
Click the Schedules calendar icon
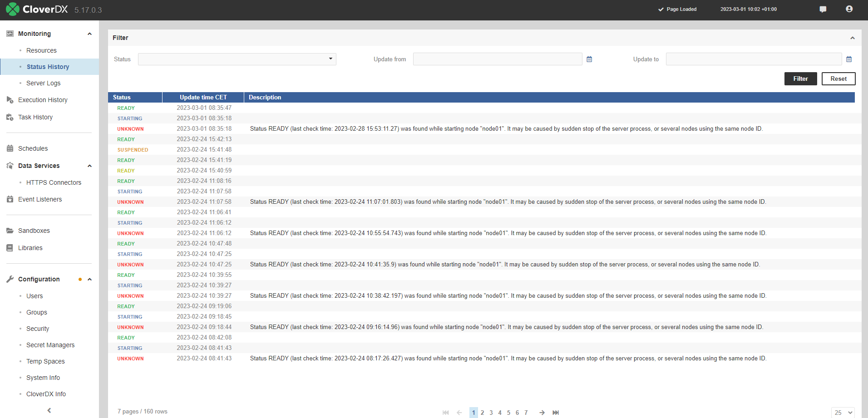pyautogui.click(x=10, y=148)
